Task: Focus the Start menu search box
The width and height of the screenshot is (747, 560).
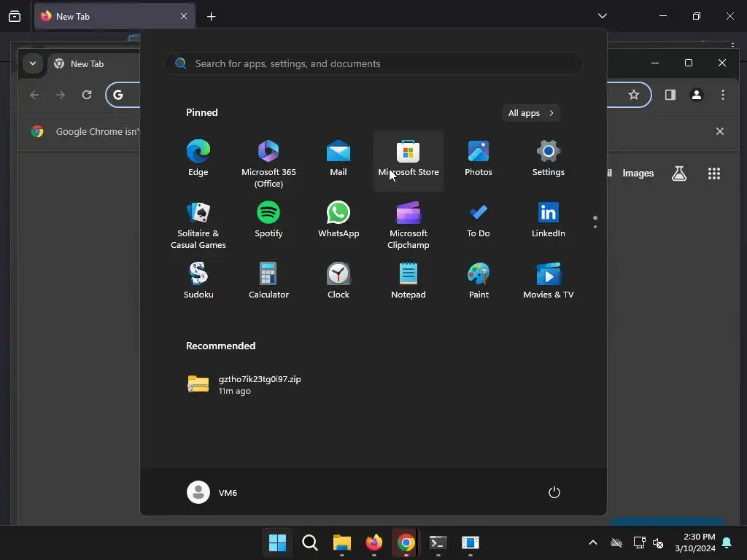Action: pyautogui.click(x=373, y=63)
